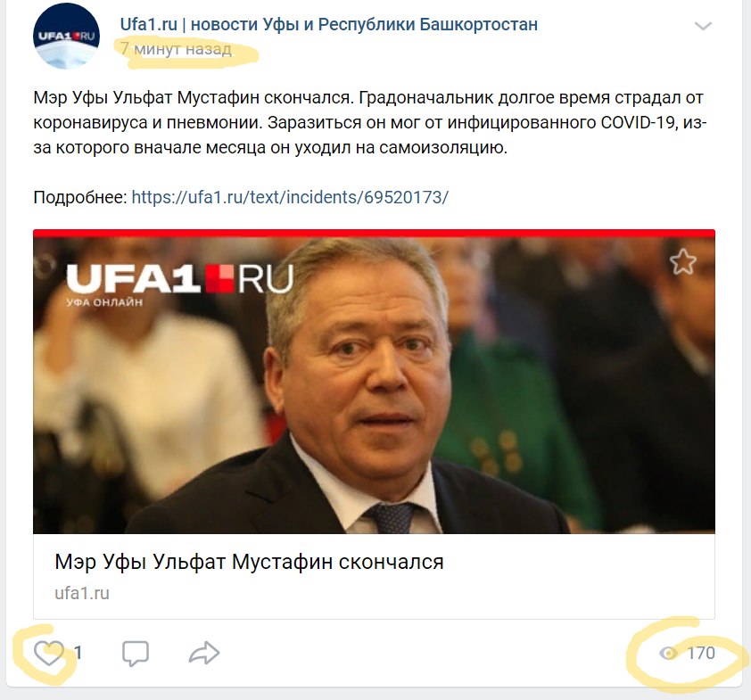The image size is (751, 700).
Task: Open the Ufa1.ru community name link
Action: (328, 24)
